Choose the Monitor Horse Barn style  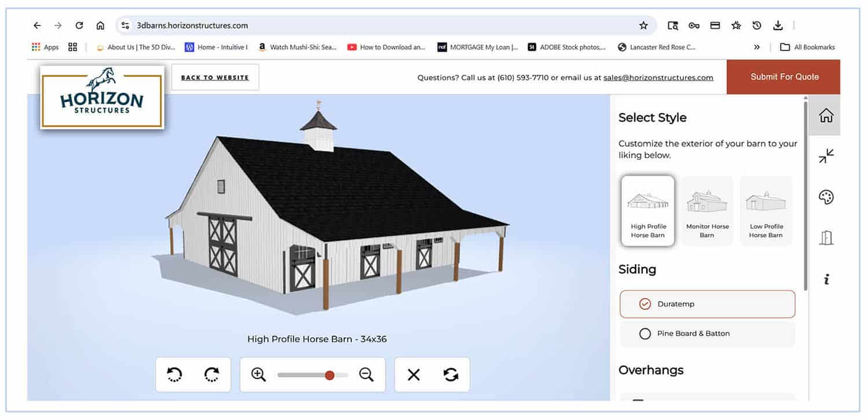tap(707, 211)
